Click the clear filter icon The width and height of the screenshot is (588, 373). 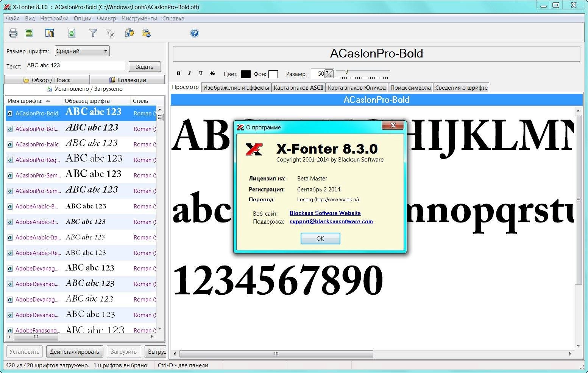(x=110, y=33)
